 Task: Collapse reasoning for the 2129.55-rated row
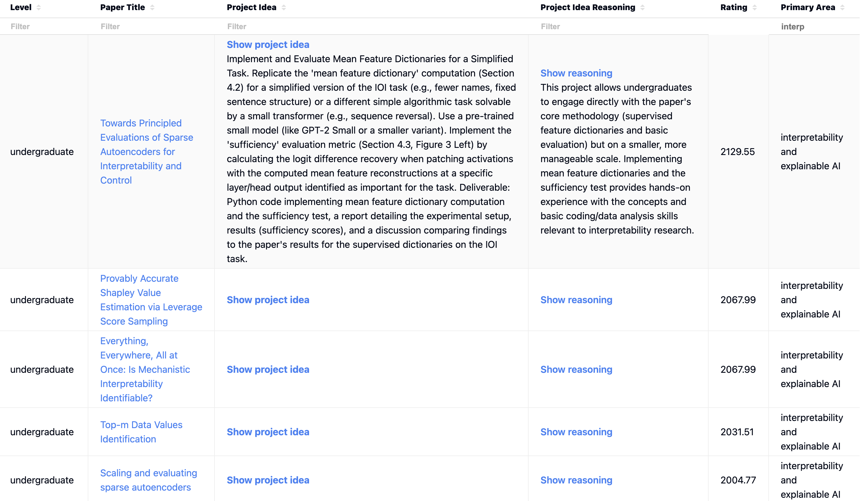pos(576,73)
